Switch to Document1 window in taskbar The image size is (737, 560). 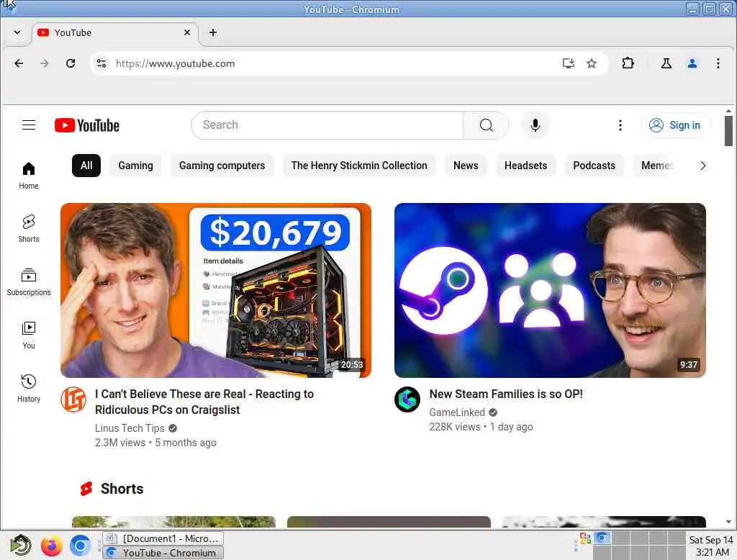[x=163, y=538]
